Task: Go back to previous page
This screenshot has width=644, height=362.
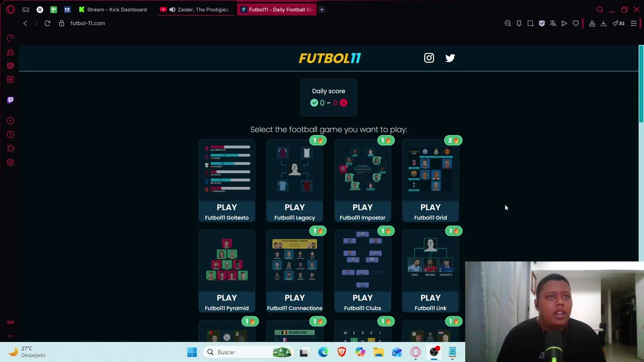Action: (25, 23)
